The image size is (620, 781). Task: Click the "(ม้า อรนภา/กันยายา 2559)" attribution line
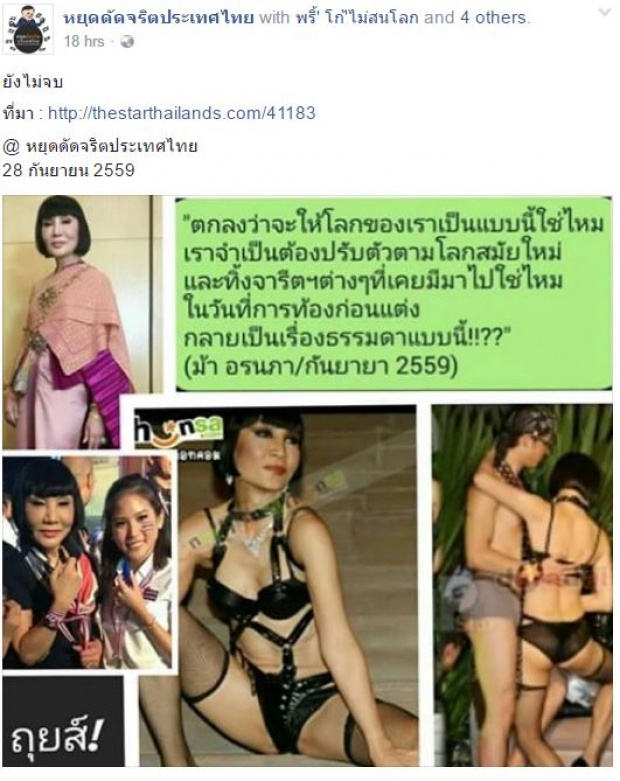point(321,367)
